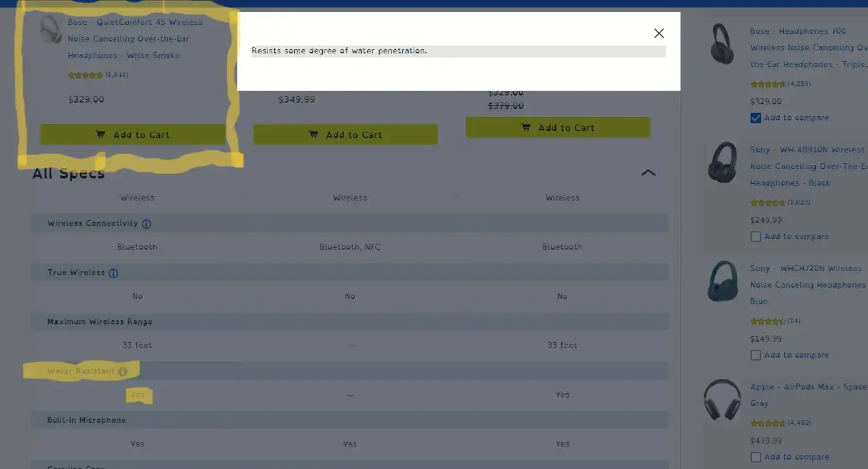
Task: Click star rating of Bose QuietComfort 45
Action: [85, 75]
